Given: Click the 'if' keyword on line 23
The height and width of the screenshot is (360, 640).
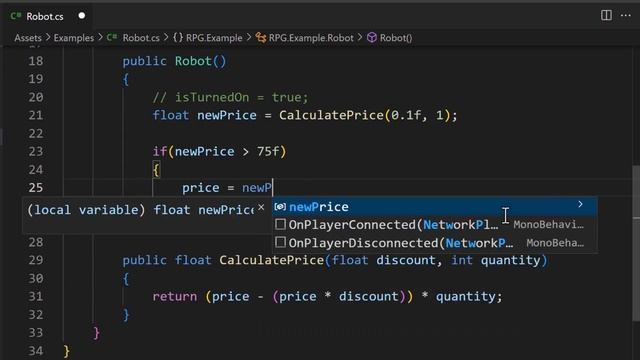Looking at the screenshot, I should click(x=160, y=151).
